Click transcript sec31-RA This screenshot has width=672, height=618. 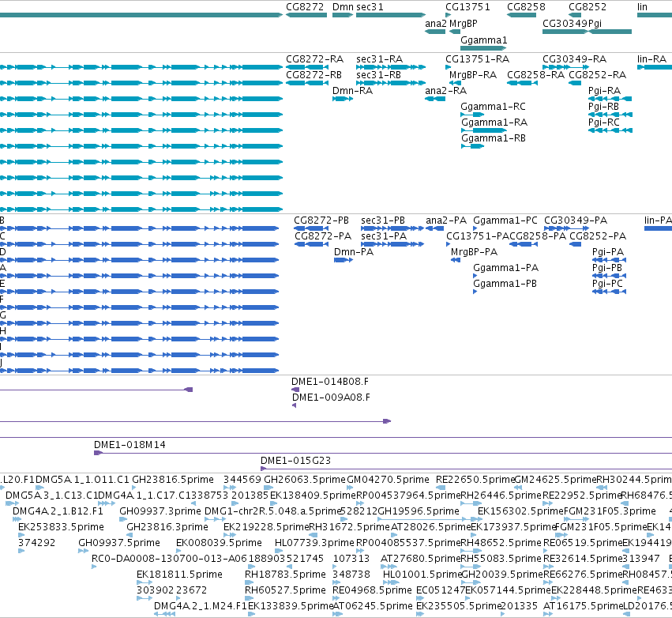tap(379, 58)
